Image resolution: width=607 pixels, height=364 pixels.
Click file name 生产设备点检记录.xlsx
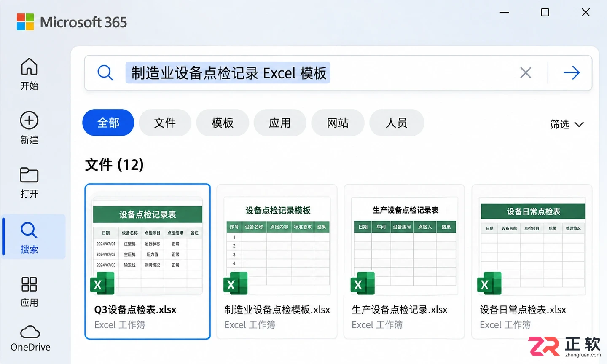click(x=400, y=310)
